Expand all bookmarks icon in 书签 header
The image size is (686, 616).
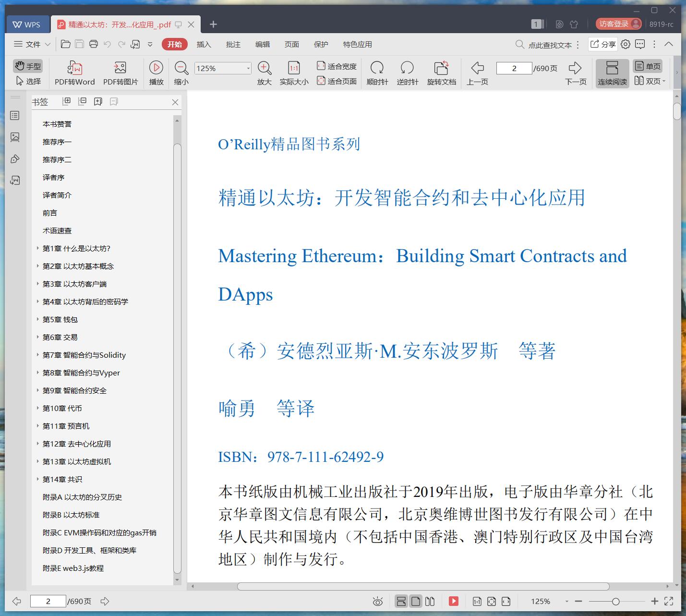(67, 101)
